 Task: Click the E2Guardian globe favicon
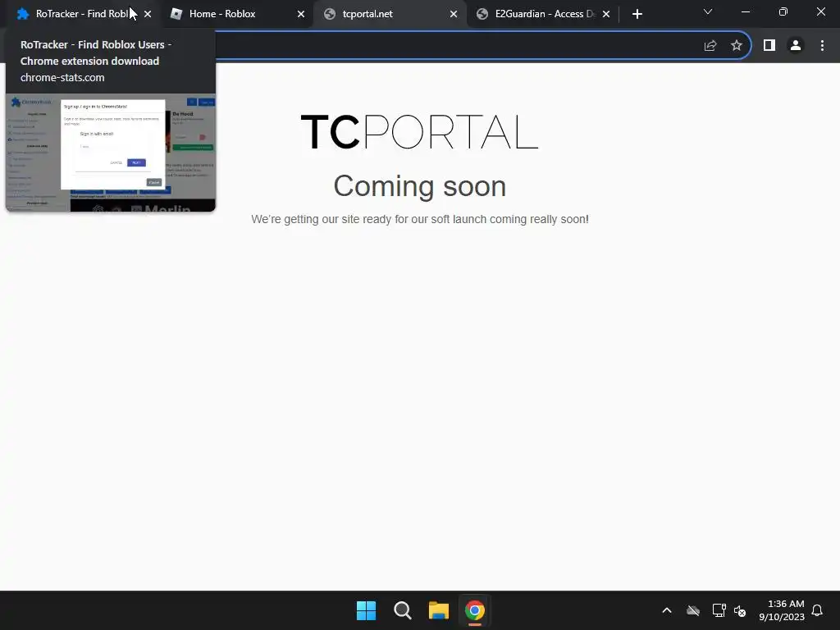pos(482,14)
